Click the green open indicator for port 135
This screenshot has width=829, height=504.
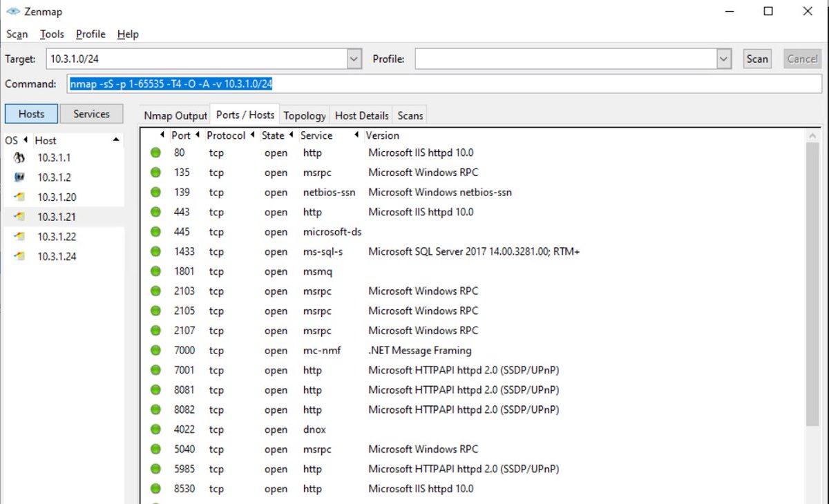pyautogui.click(x=156, y=173)
